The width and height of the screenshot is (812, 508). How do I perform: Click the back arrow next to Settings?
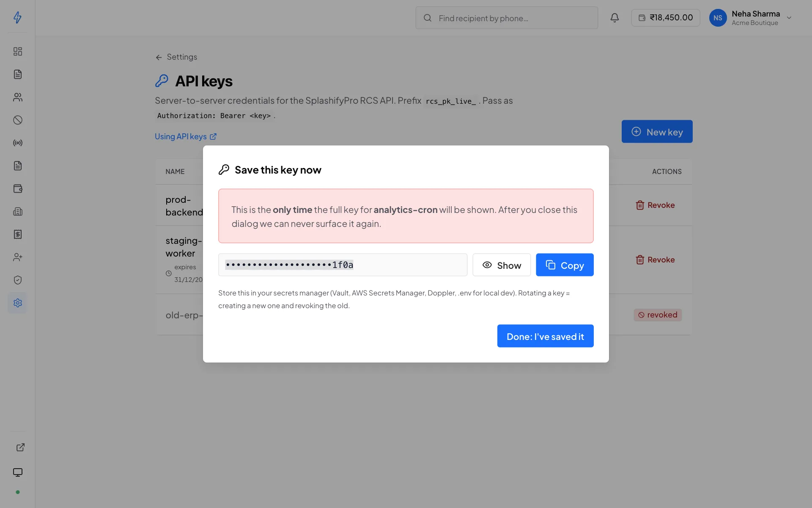click(x=159, y=57)
